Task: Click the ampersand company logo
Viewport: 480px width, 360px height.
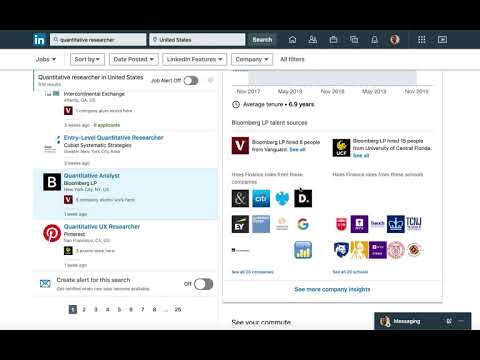Action: point(240,198)
